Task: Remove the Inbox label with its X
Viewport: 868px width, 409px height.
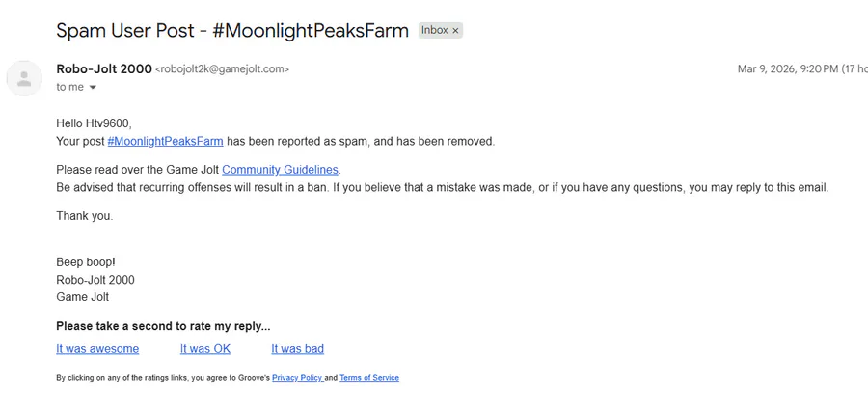Action: pos(456,30)
